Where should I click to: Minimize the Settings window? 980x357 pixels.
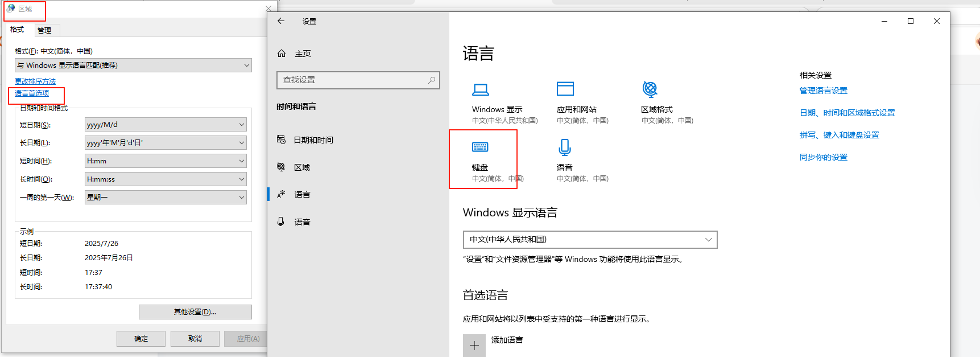pyautogui.click(x=884, y=21)
